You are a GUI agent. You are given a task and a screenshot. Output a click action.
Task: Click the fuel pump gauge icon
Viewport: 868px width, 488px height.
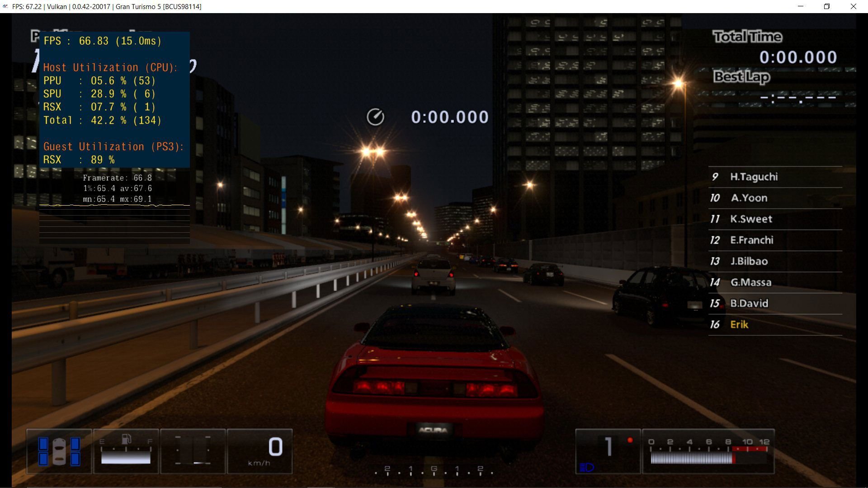pyautogui.click(x=127, y=439)
